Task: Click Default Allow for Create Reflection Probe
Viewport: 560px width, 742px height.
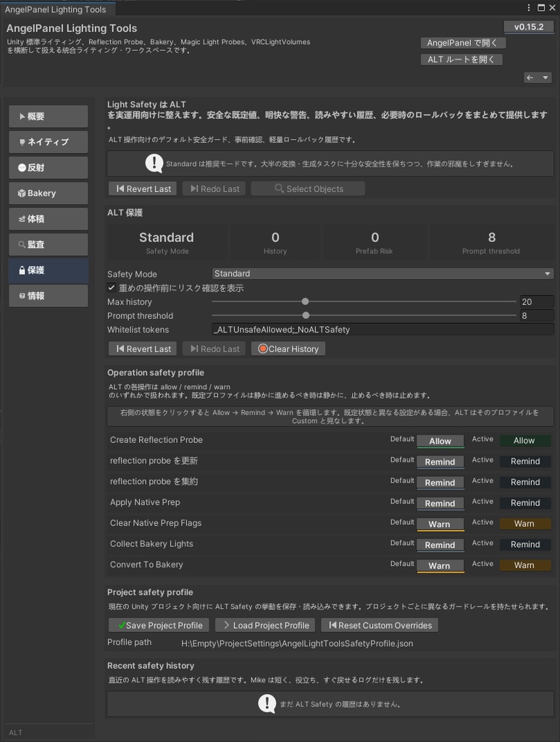Action: pyautogui.click(x=440, y=441)
